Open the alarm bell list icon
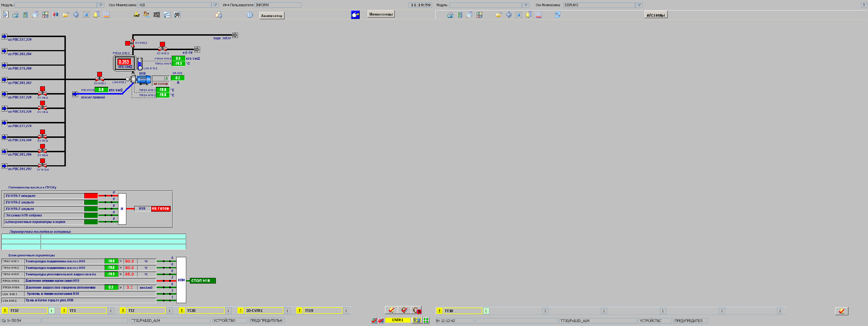Image resolution: width=868 pixels, height=326 pixels. point(96,15)
